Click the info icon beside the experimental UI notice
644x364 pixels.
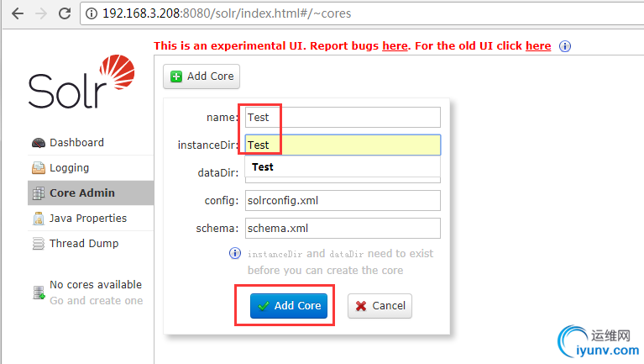pos(565,46)
